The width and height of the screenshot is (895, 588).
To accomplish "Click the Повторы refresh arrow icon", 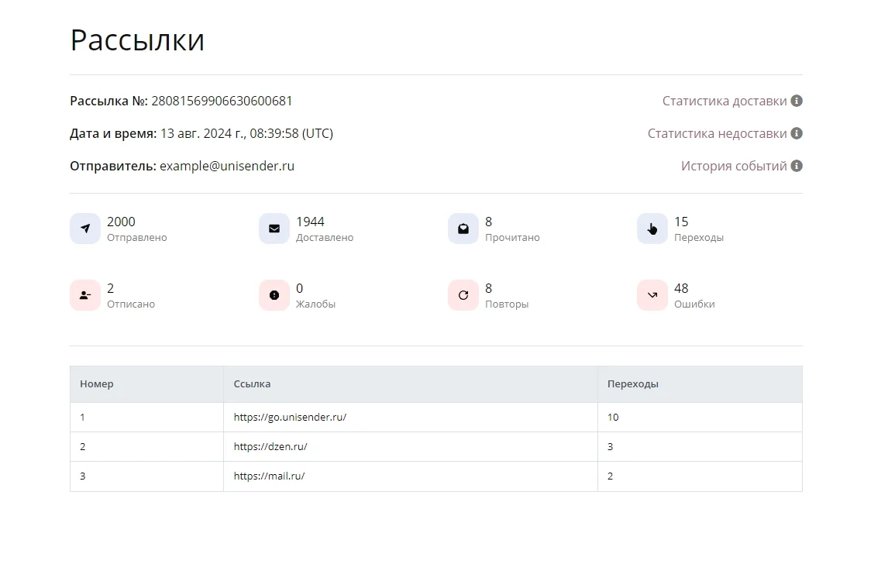I will (463, 295).
